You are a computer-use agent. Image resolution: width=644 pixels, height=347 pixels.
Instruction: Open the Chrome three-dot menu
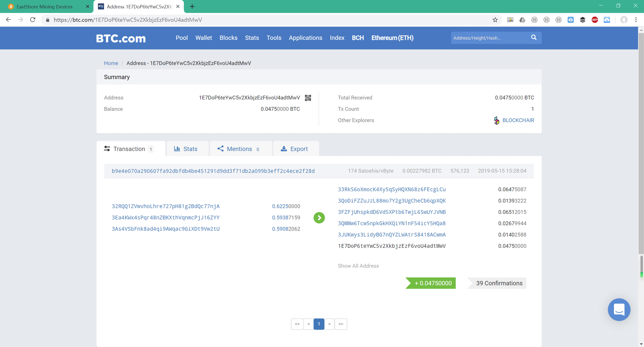(636, 20)
